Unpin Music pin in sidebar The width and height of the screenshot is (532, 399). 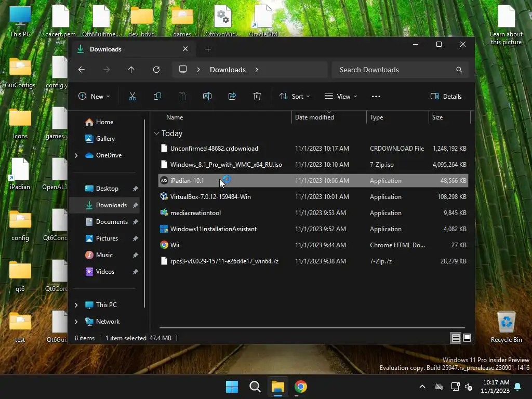pyautogui.click(x=136, y=255)
